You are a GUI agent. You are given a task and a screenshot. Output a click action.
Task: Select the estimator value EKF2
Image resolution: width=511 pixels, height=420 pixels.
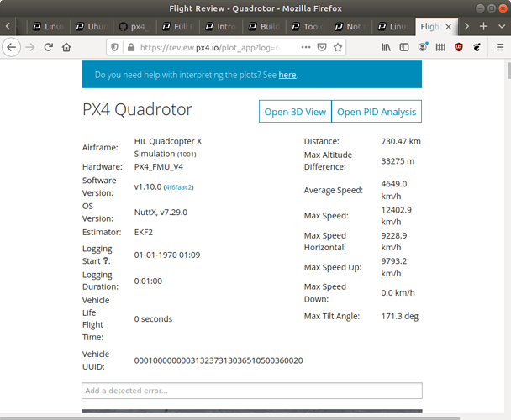click(x=144, y=232)
